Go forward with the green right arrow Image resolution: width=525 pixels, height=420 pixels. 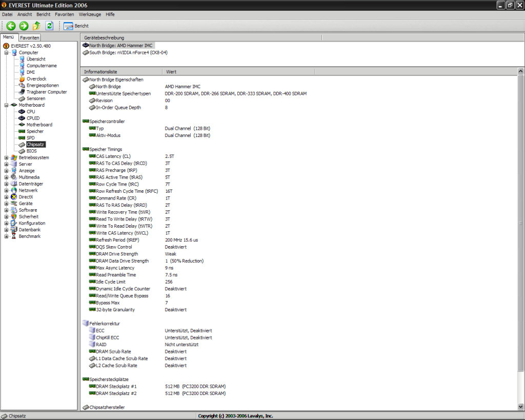[x=24, y=26]
